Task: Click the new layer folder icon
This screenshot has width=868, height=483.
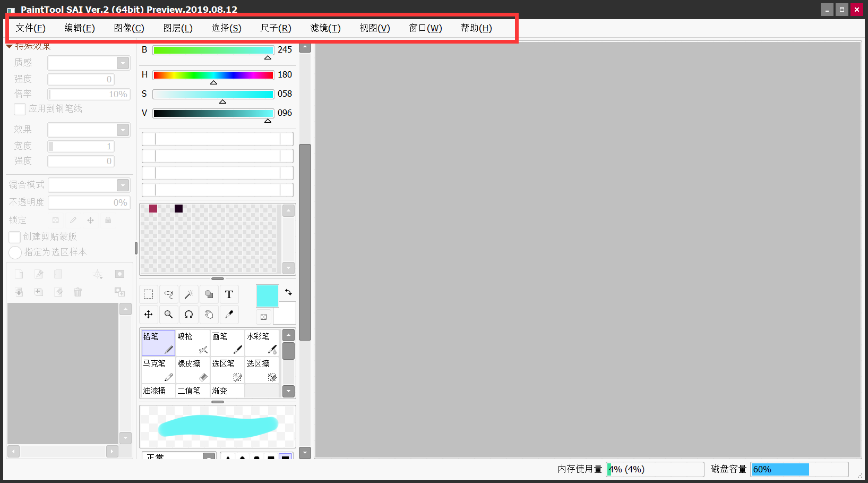Action: coord(58,274)
